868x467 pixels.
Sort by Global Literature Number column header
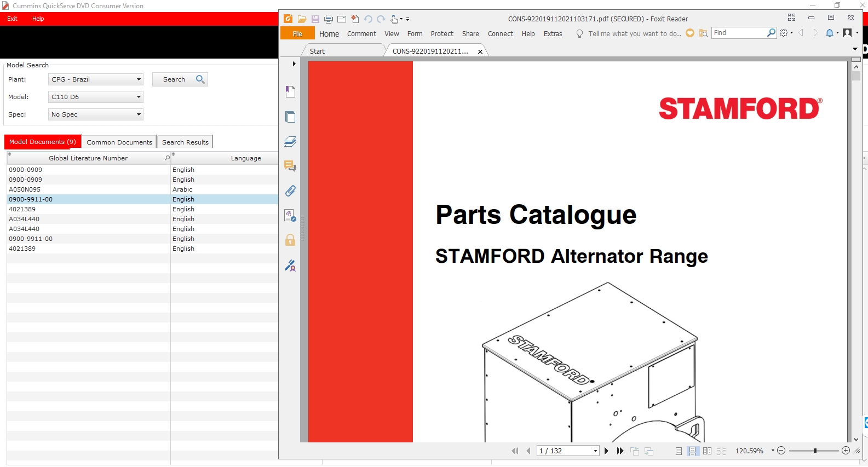88,158
